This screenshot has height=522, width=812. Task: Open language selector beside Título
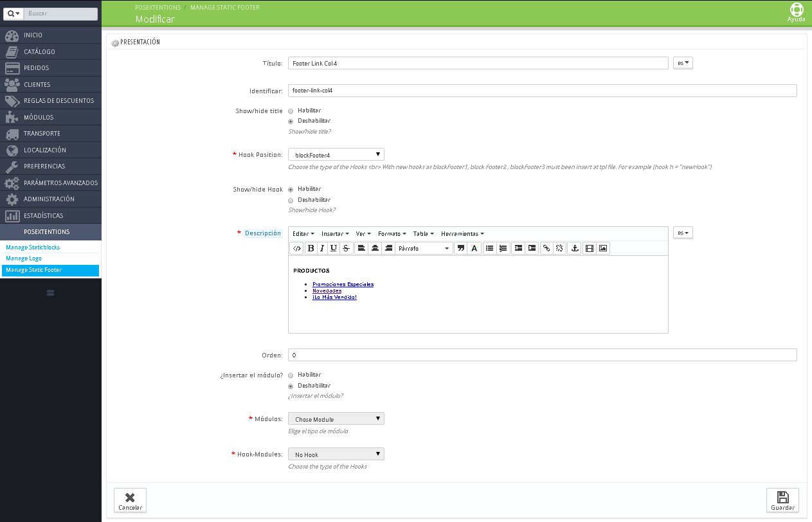[683, 63]
